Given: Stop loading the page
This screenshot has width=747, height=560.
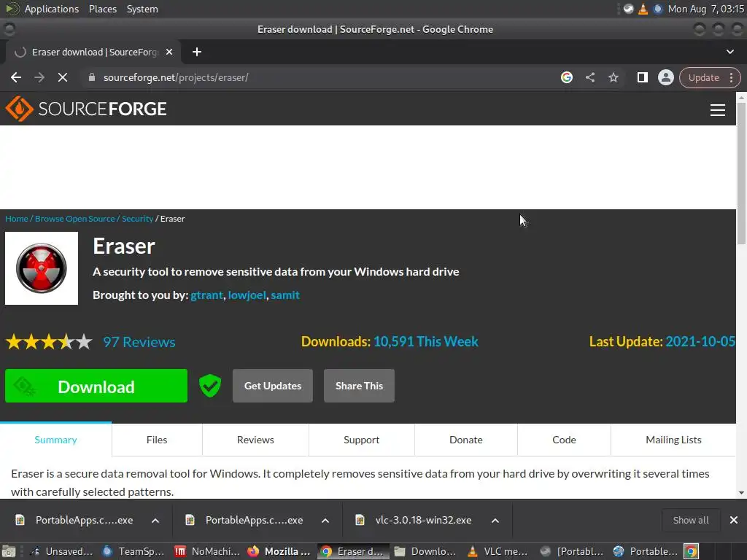Looking at the screenshot, I should point(63,77).
